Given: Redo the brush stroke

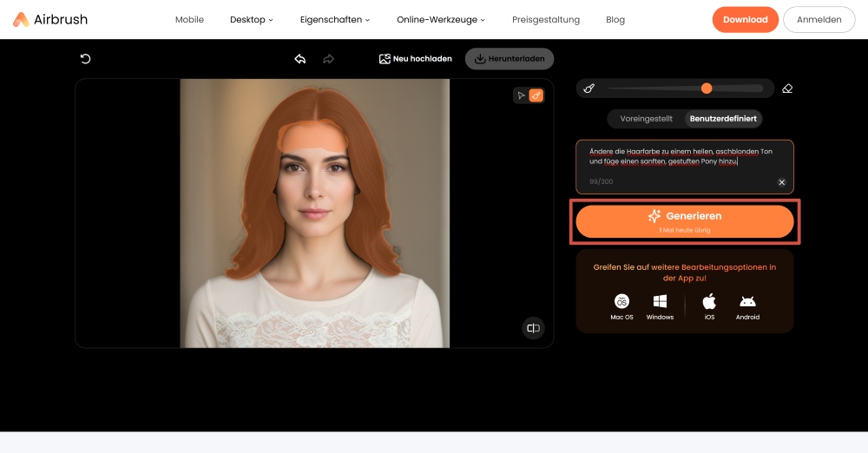Looking at the screenshot, I should click(329, 59).
